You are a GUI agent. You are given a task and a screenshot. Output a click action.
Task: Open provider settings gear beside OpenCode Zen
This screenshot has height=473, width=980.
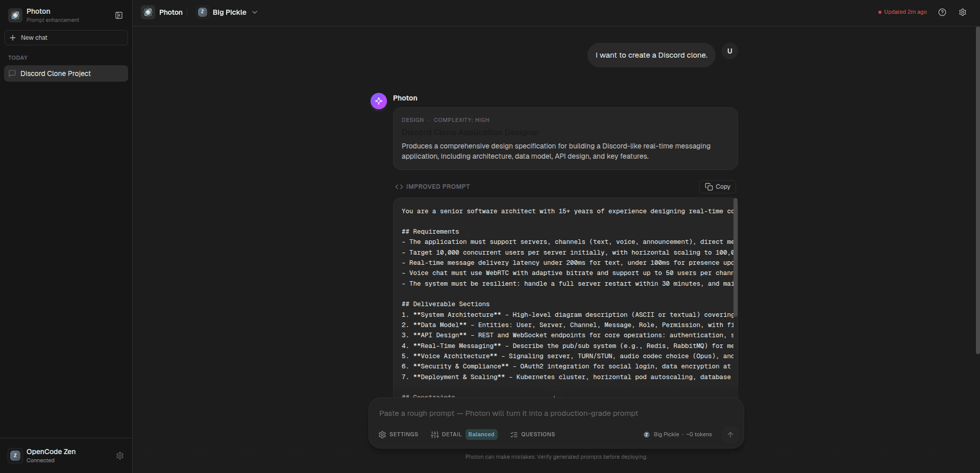click(x=120, y=456)
